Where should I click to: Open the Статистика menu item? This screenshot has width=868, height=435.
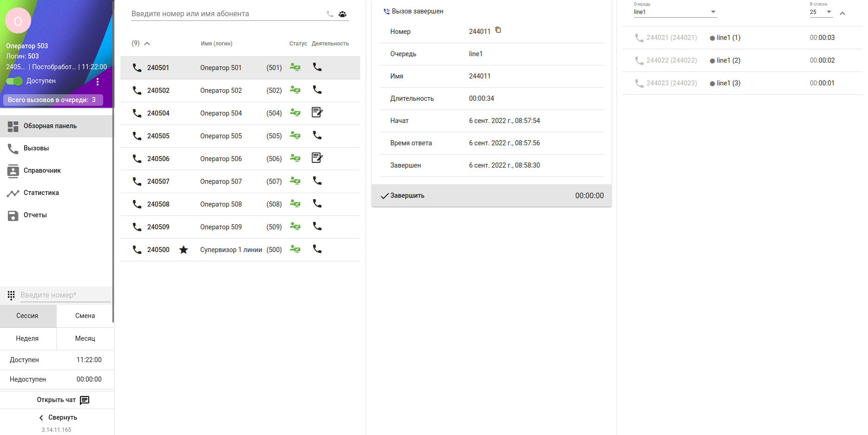pos(41,193)
